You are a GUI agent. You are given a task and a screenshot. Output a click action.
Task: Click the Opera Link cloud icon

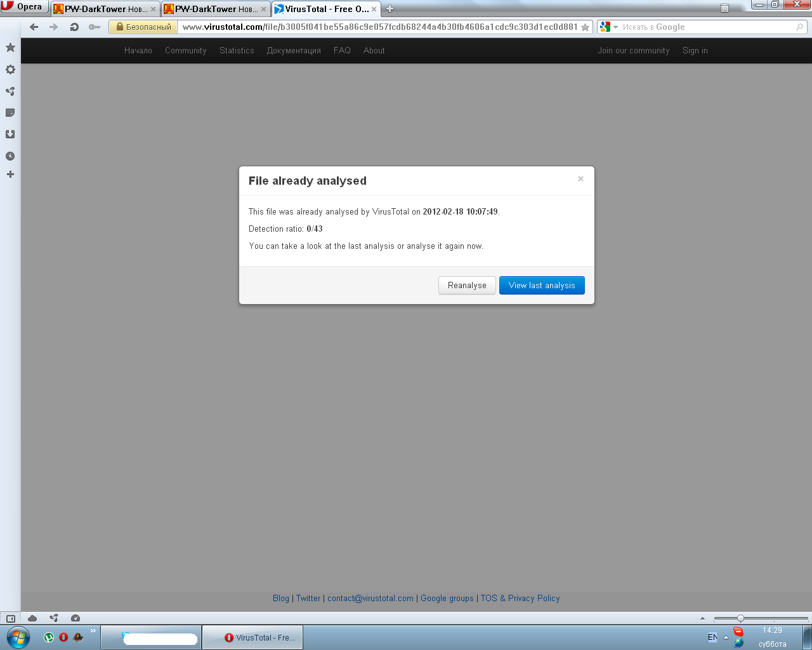click(32, 618)
